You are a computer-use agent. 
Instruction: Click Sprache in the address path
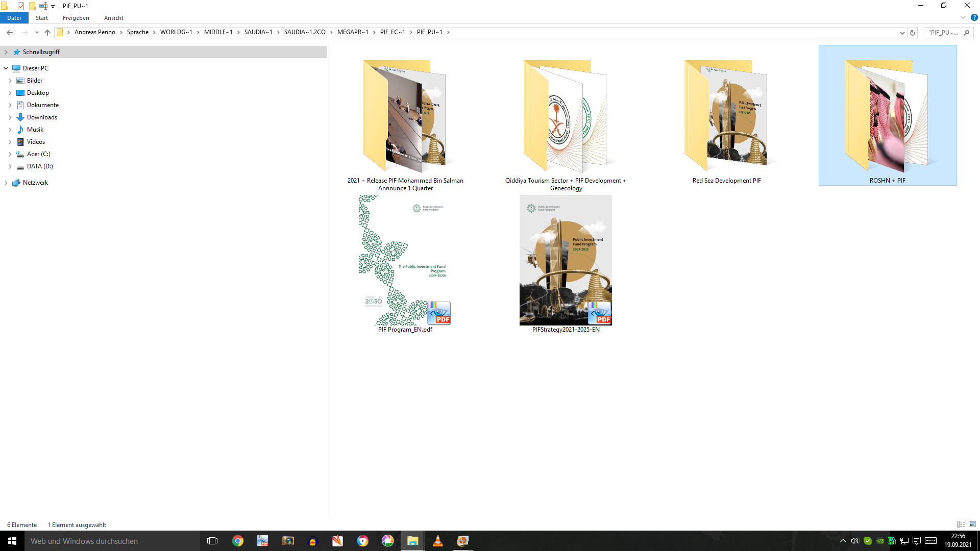coord(138,32)
